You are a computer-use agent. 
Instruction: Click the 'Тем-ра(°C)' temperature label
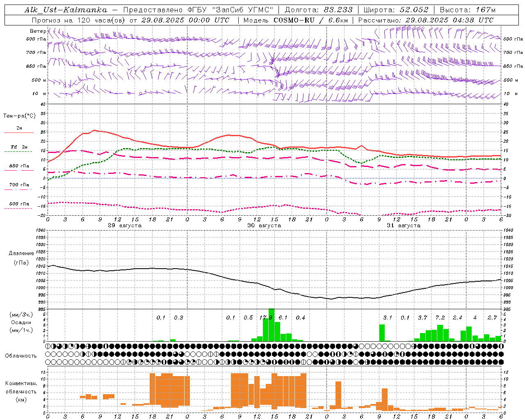point(19,116)
